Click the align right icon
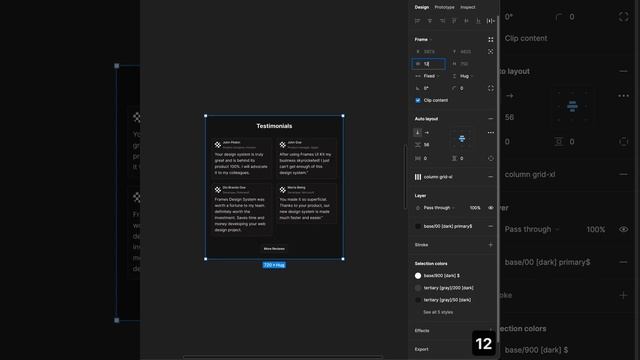The image size is (640, 360). tap(442, 21)
